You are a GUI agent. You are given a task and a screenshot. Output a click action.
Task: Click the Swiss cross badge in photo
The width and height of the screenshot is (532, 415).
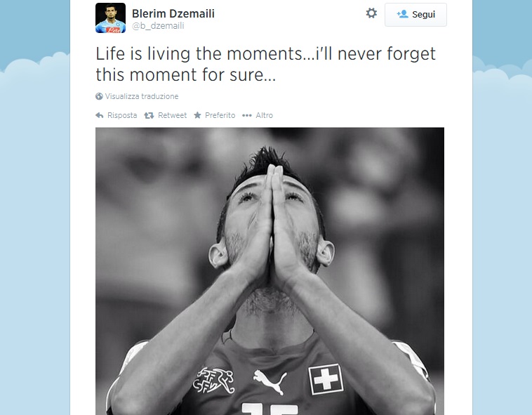pos(326,379)
